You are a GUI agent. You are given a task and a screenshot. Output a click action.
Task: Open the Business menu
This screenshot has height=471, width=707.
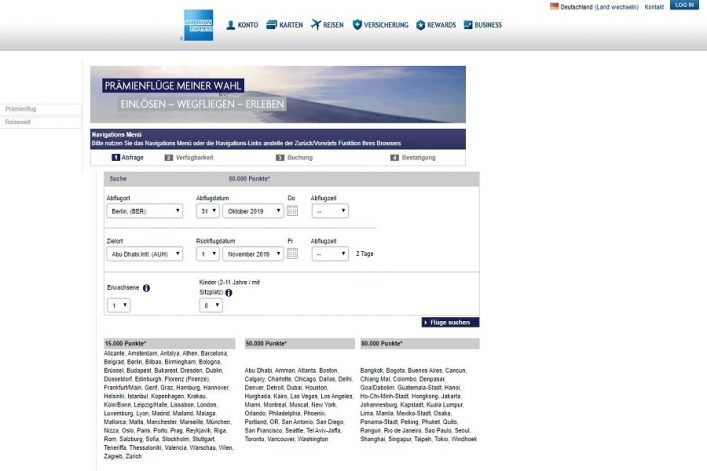pos(483,25)
